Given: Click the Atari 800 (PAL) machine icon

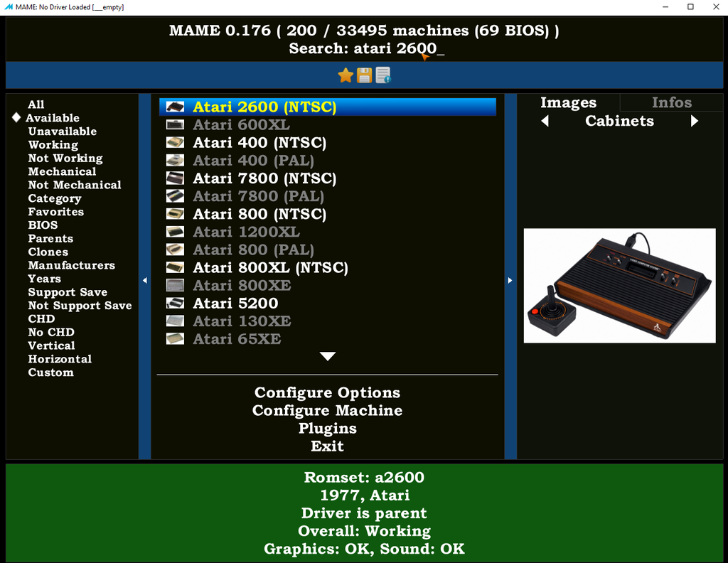Looking at the screenshot, I should point(175,250).
